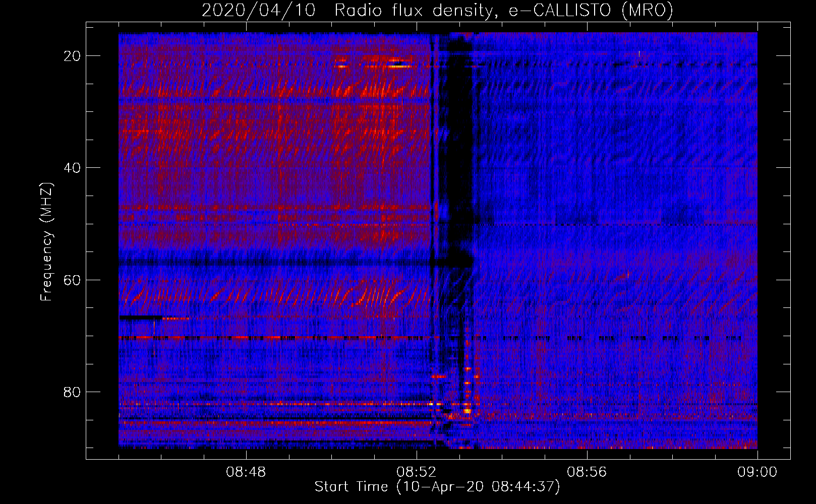Image resolution: width=816 pixels, height=504 pixels.
Task: Click the time tick label "08:52"
Action: [x=417, y=472]
